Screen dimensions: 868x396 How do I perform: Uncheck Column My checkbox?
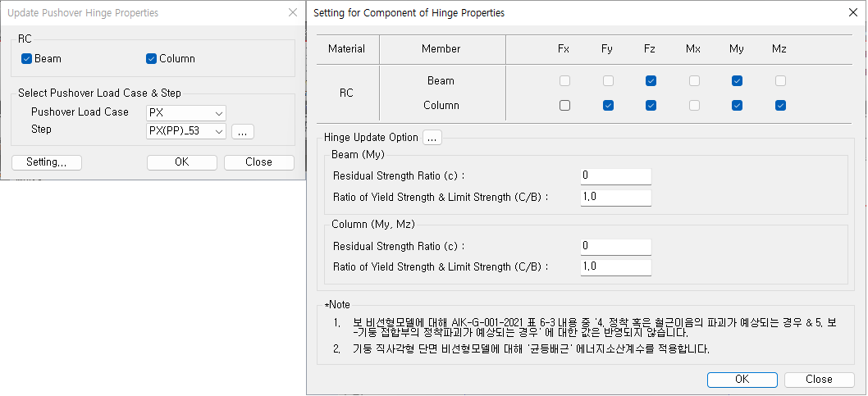pos(737,105)
